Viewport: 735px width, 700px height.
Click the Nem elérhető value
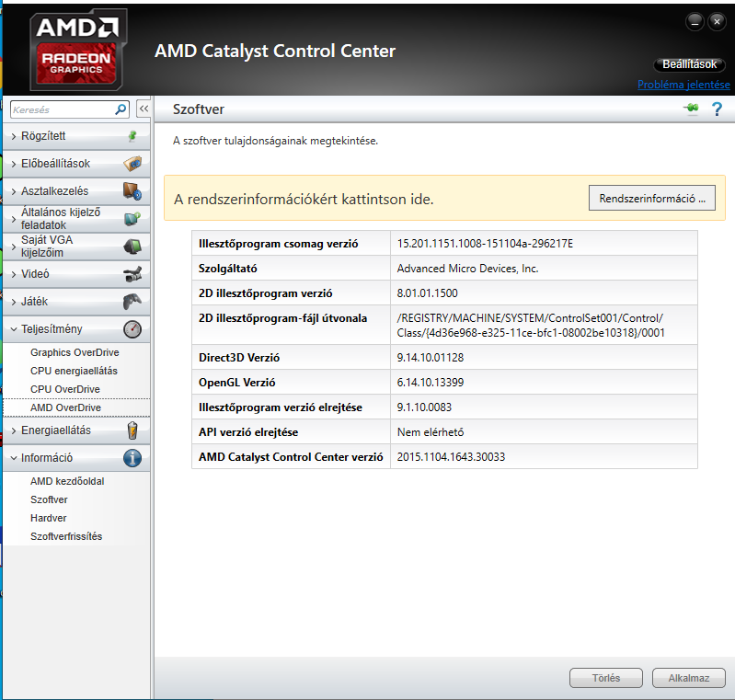coord(431,431)
